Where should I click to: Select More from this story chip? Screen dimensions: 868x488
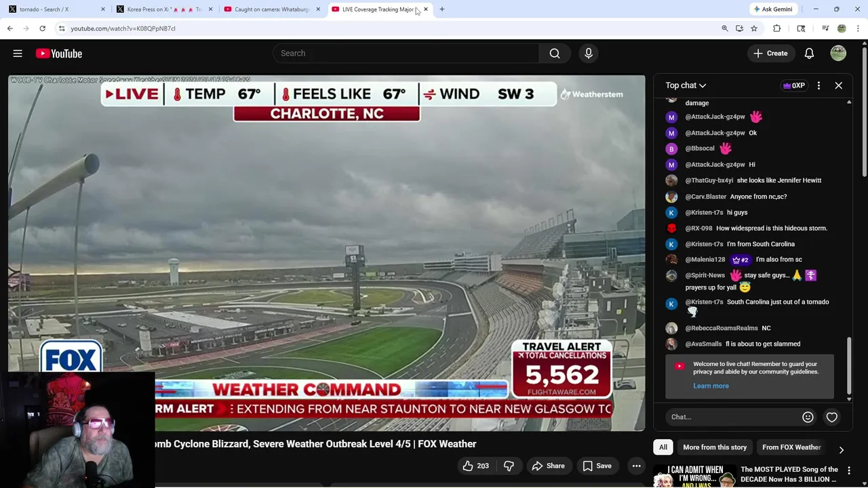pyautogui.click(x=715, y=447)
